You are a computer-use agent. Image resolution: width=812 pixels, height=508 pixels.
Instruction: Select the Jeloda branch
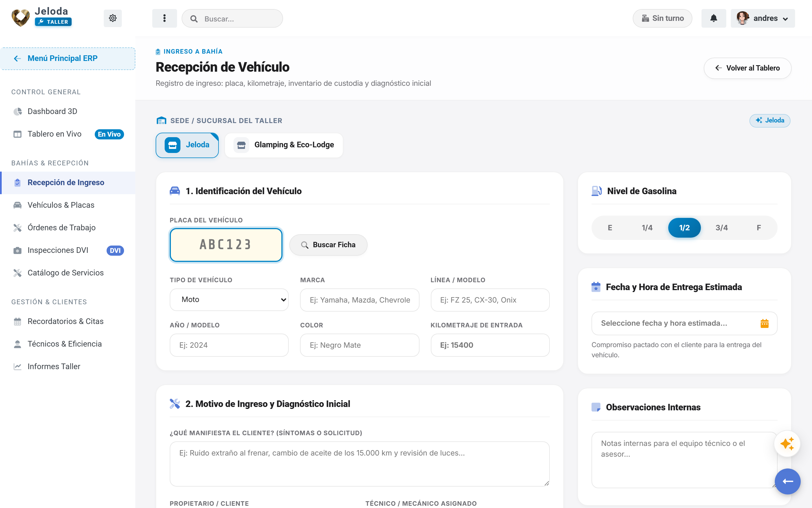pyautogui.click(x=187, y=145)
